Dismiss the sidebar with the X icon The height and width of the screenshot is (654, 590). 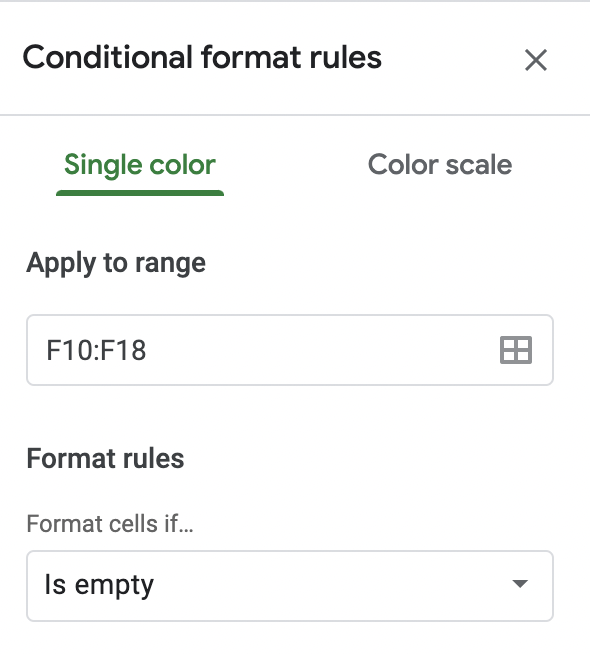click(x=535, y=60)
